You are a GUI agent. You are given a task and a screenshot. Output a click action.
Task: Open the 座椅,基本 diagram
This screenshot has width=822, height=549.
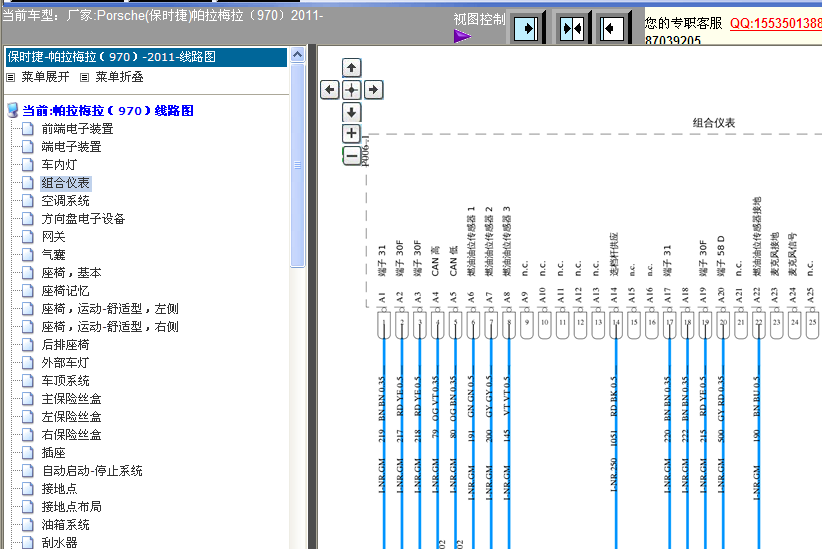71,273
